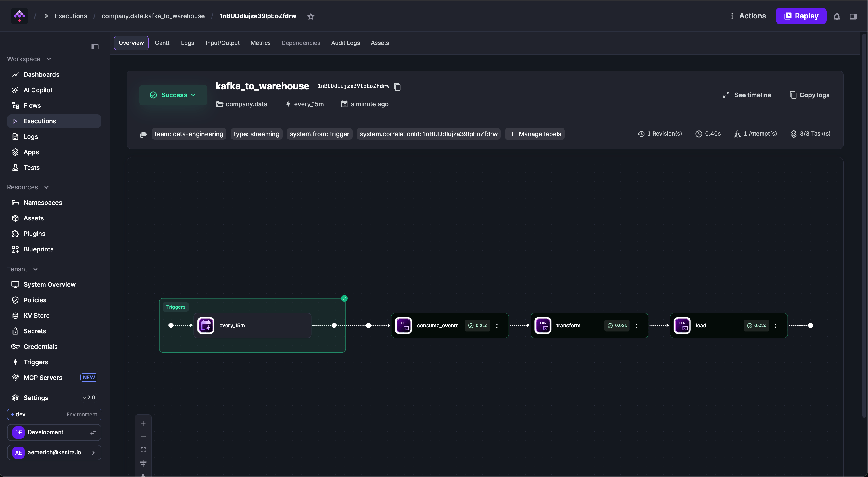Open Settings

[x=54, y=397]
